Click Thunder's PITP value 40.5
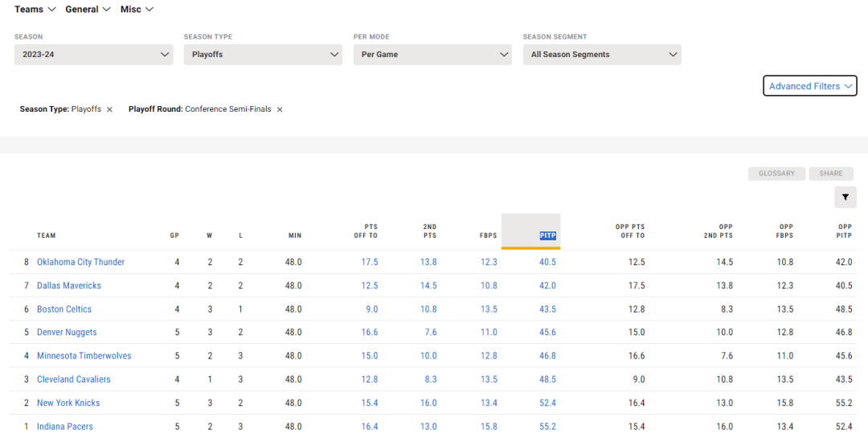The width and height of the screenshot is (868, 442). pos(547,262)
